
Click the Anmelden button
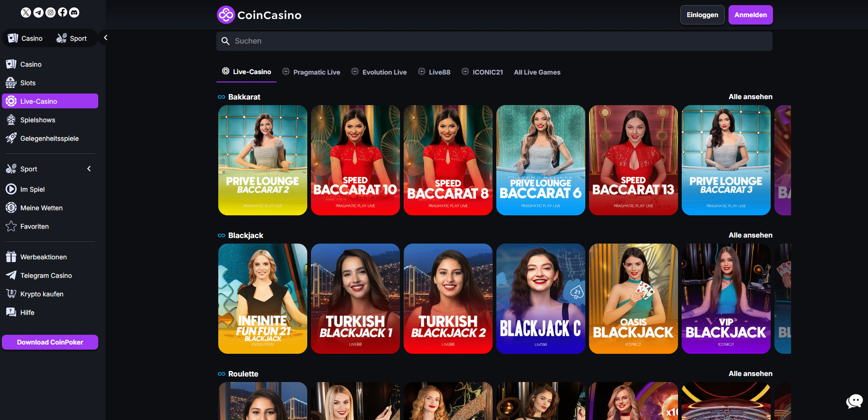[750, 15]
